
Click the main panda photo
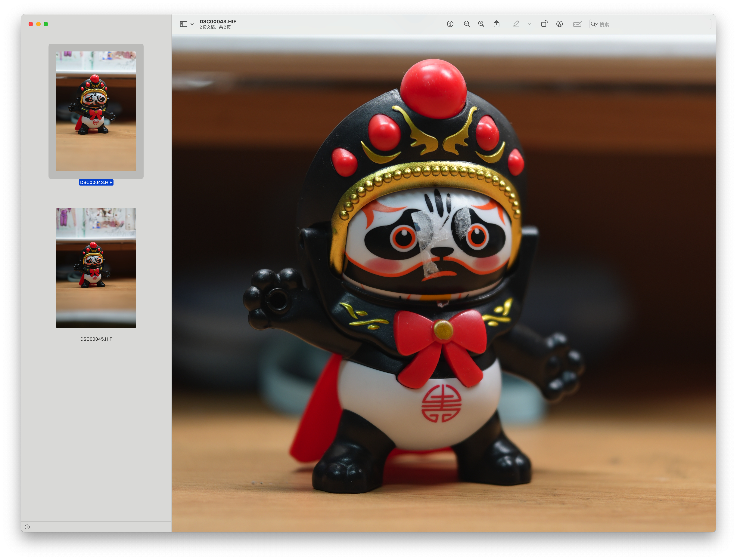[x=443, y=283]
